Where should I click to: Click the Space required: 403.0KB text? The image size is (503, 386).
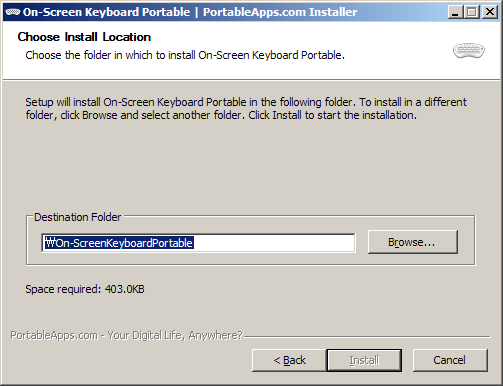pyautogui.click(x=85, y=289)
